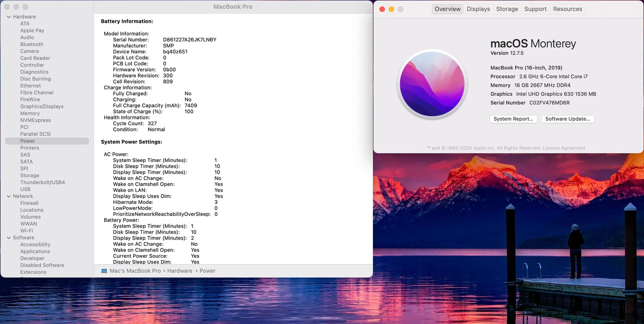Close the About This Mac window
The height and width of the screenshot is (324, 644).
[382, 9]
